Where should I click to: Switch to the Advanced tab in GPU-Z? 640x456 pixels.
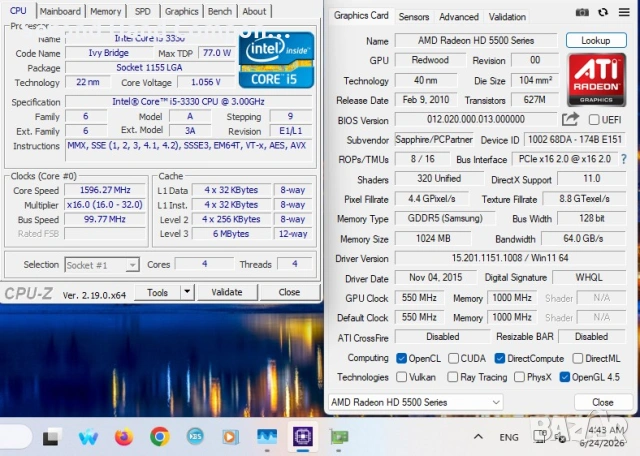(459, 17)
